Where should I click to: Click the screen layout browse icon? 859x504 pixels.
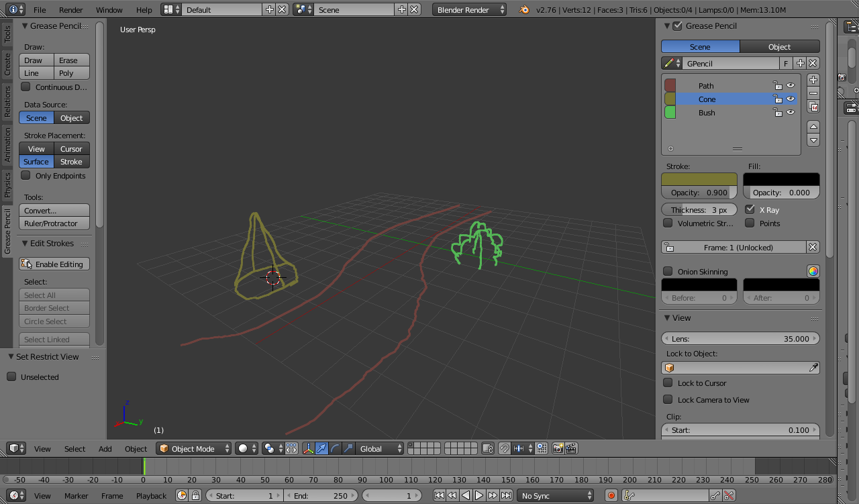point(172,10)
